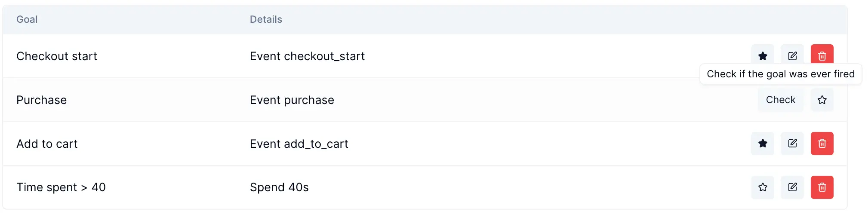868x214 pixels.
Task: Unfavorite the Checkout start goal star
Action: coord(762,55)
